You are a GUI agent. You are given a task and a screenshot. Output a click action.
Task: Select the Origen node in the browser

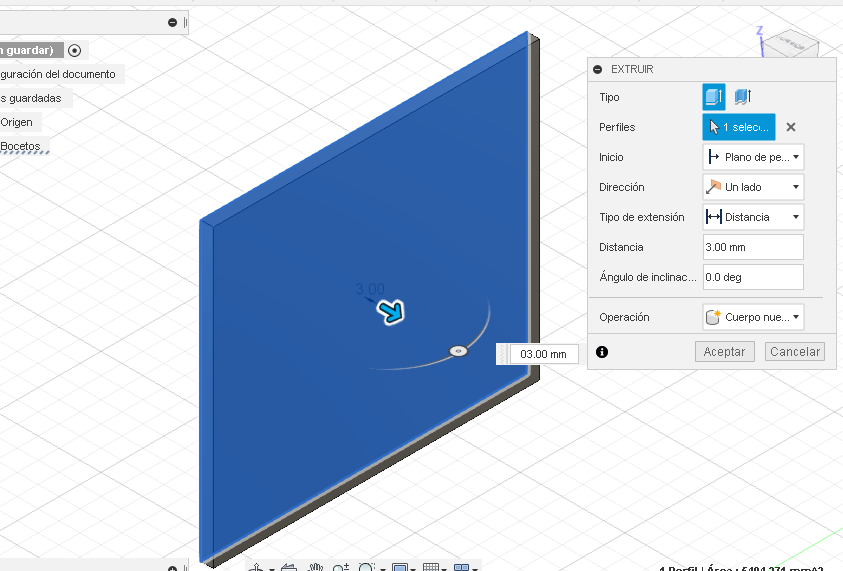[x=17, y=122]
